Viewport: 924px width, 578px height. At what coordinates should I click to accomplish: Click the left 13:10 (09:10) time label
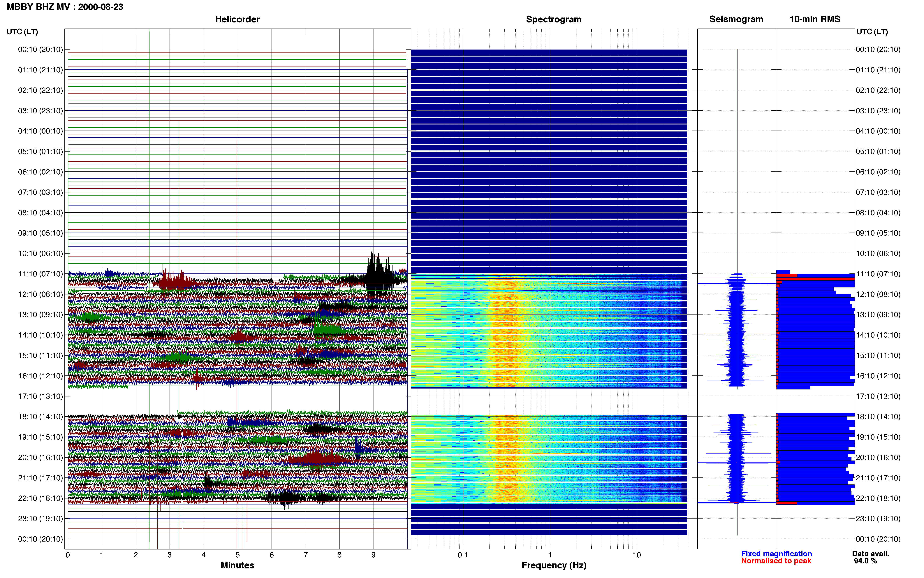tap(41, 315)
